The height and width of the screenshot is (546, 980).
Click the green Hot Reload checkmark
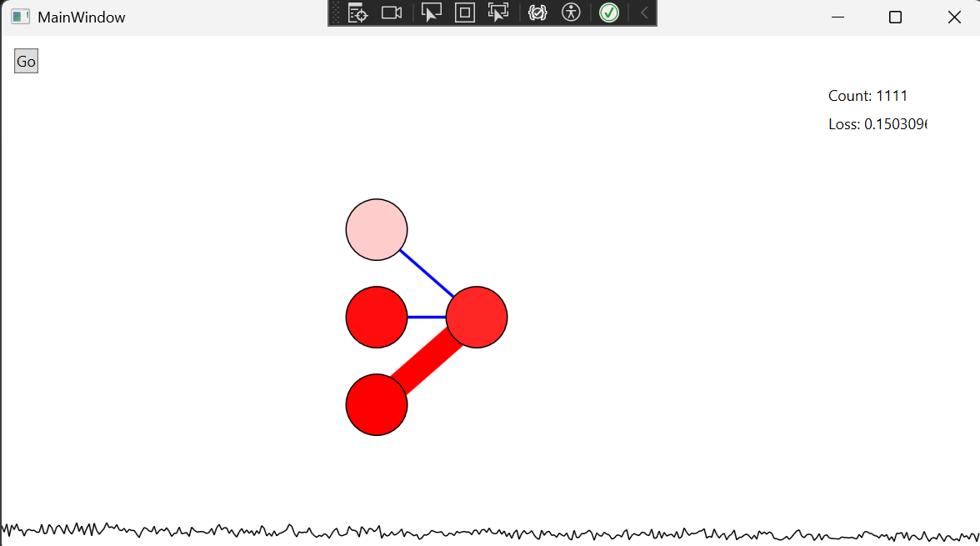coord(609,13)
